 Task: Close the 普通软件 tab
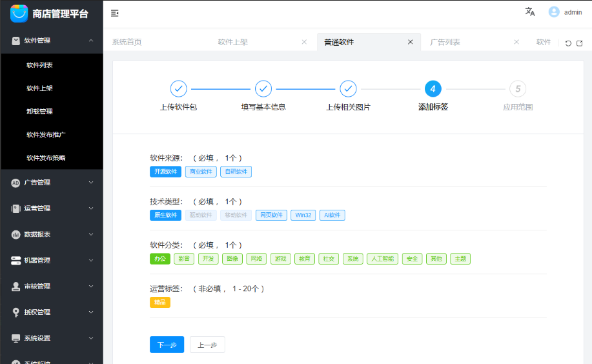(411, 42)
